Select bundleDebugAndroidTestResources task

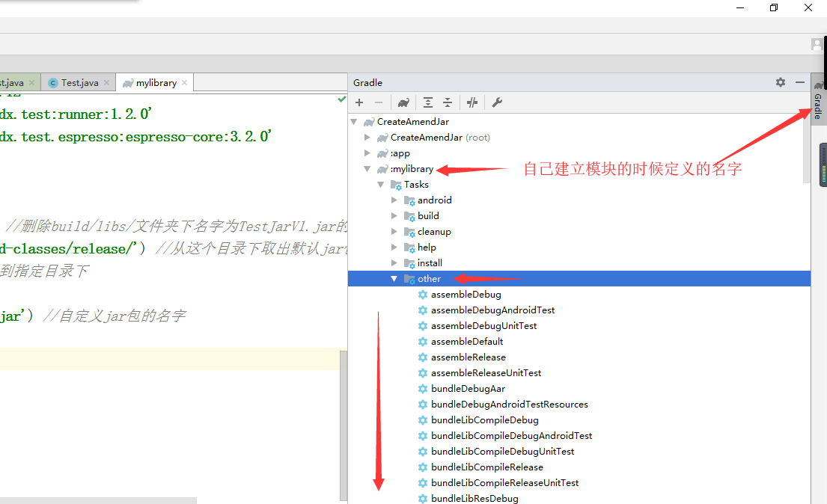tap(510, 405)
